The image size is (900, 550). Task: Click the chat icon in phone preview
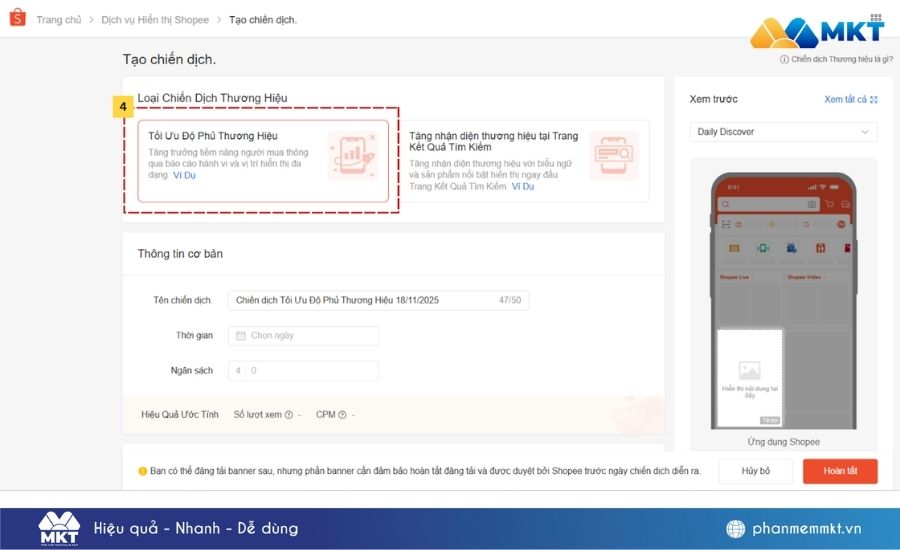click(x=845, y=204)
